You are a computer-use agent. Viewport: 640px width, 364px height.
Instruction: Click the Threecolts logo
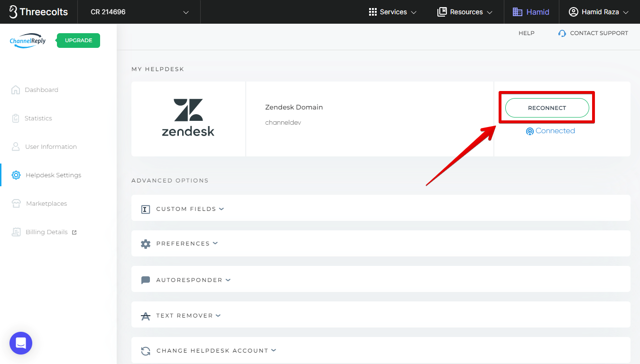click(x=39, y=12)
